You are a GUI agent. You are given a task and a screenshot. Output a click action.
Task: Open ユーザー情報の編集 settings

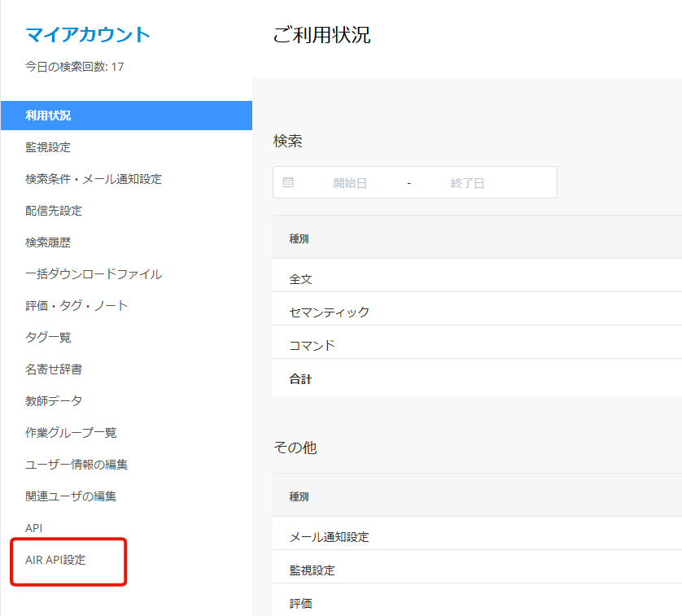[77, 465]
